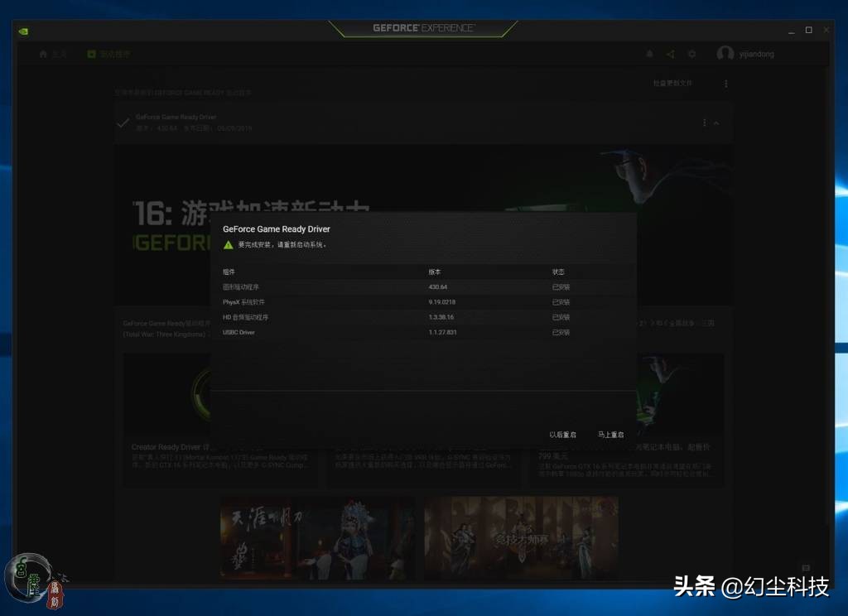The height and width of the screenshot is (616, 848).
Task: Click the share icon in the top bar
Action: pyautogui.click(x=671, y=54)
